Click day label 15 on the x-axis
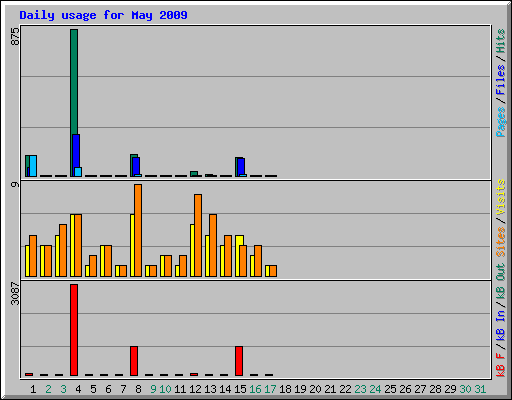This screenshot has height=400, width=512. 240,389
